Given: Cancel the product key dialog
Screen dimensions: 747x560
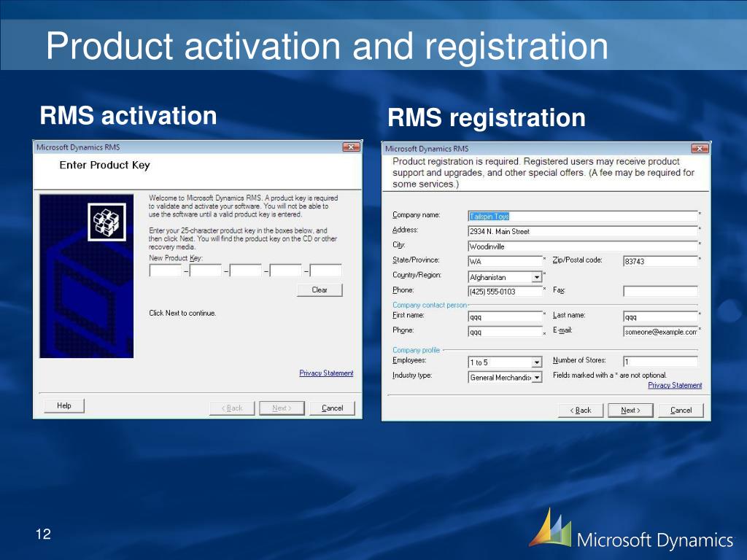Looking at the screenshot, I should pos(332,408).
